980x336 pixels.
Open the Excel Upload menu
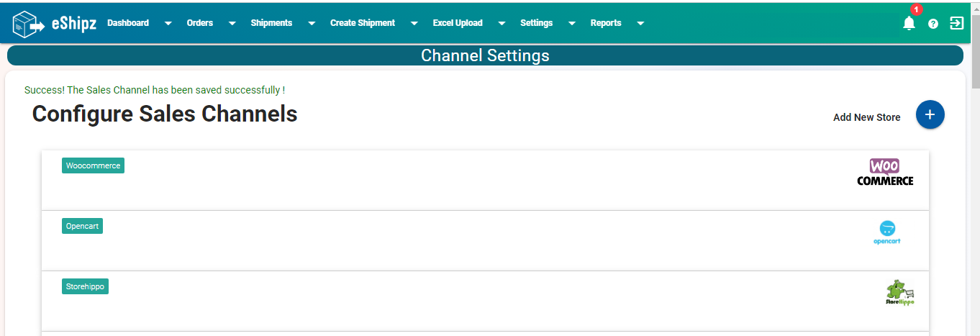(x=458, y=23)
